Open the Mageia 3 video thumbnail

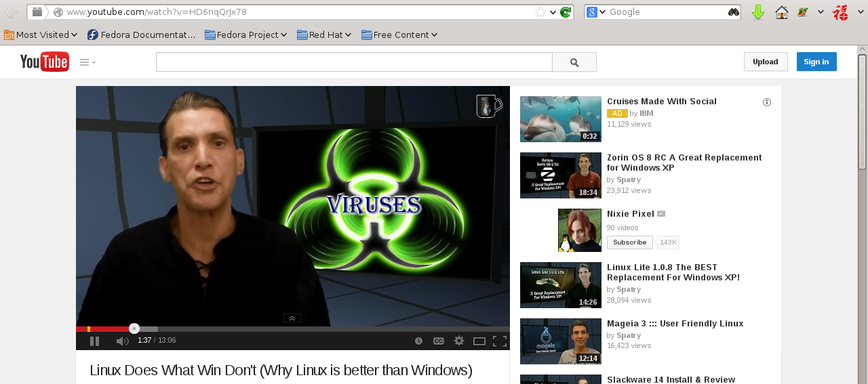pyautogui.click(x=561, y=341)
